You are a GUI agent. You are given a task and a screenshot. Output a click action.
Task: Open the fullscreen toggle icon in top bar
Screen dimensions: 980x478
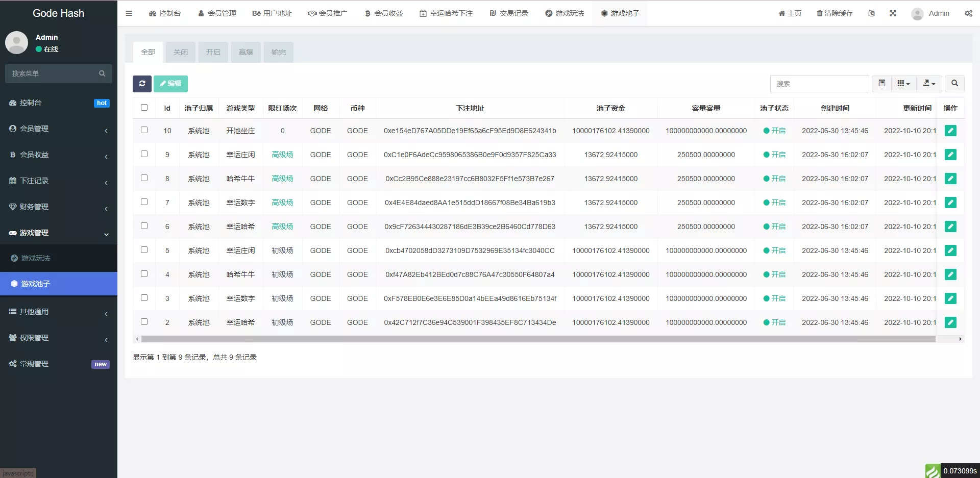(892, 13)
